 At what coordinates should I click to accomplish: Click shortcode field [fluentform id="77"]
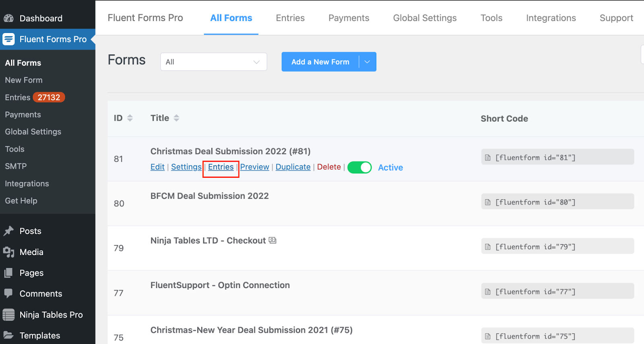click(x=557, y=291)
